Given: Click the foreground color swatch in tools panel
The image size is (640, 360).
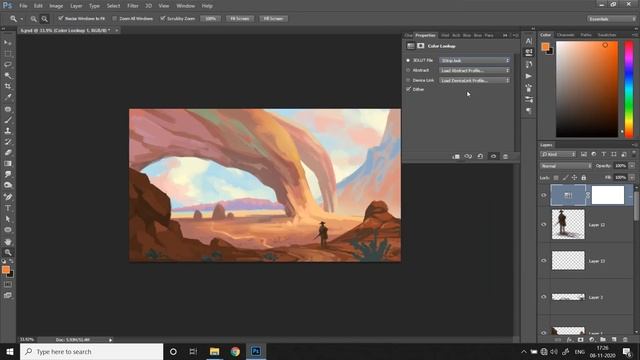Looking at the screenshot, I should [6, 270].
